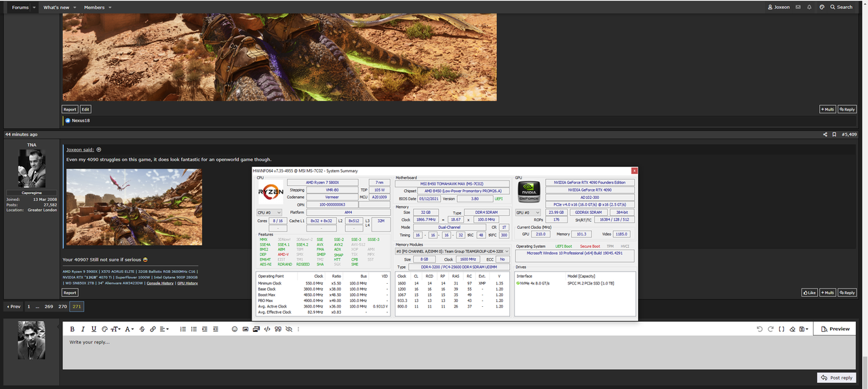This screenshot has width=868, height=389.
Task: Multi-quote the upper post
Action: pyautogui.click(x=827, y=109)
